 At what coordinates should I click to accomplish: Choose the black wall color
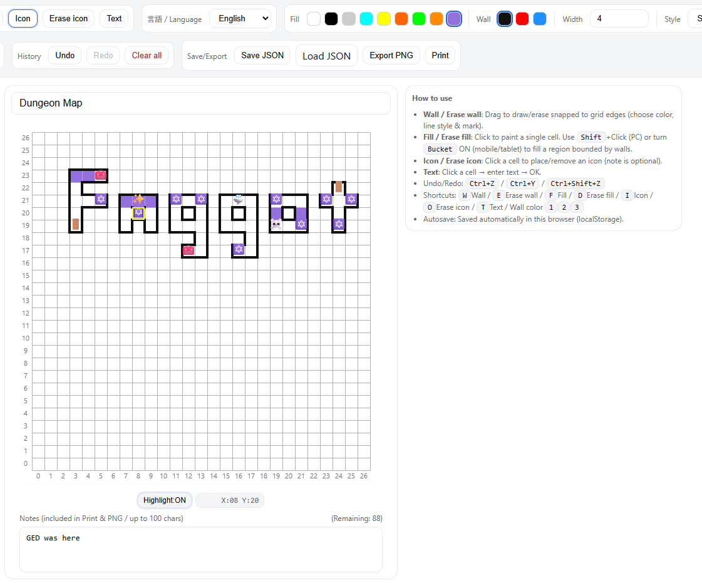click(505, 19)
